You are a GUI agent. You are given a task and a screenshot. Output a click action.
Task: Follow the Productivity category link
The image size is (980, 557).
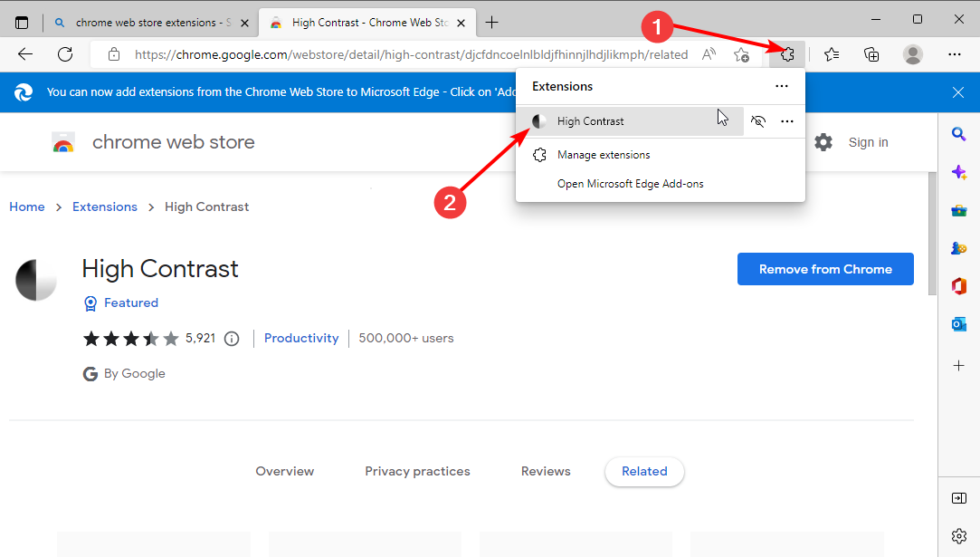coord(301,337)
